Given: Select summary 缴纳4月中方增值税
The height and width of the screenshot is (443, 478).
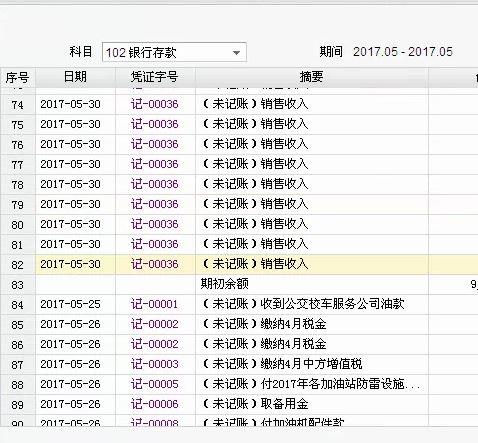Looking at the screenshot, I should tap(311, 364).
